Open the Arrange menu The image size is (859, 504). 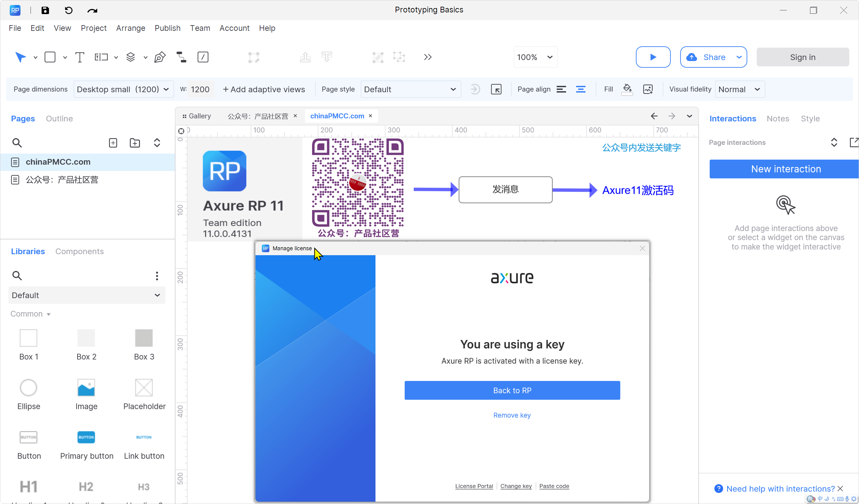point(131,28)
